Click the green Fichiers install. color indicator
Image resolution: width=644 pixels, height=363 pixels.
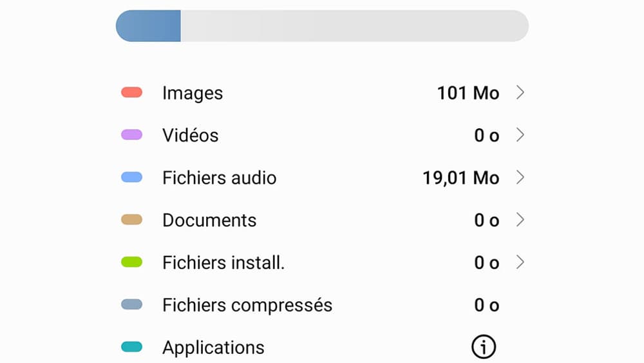[131, 262]
